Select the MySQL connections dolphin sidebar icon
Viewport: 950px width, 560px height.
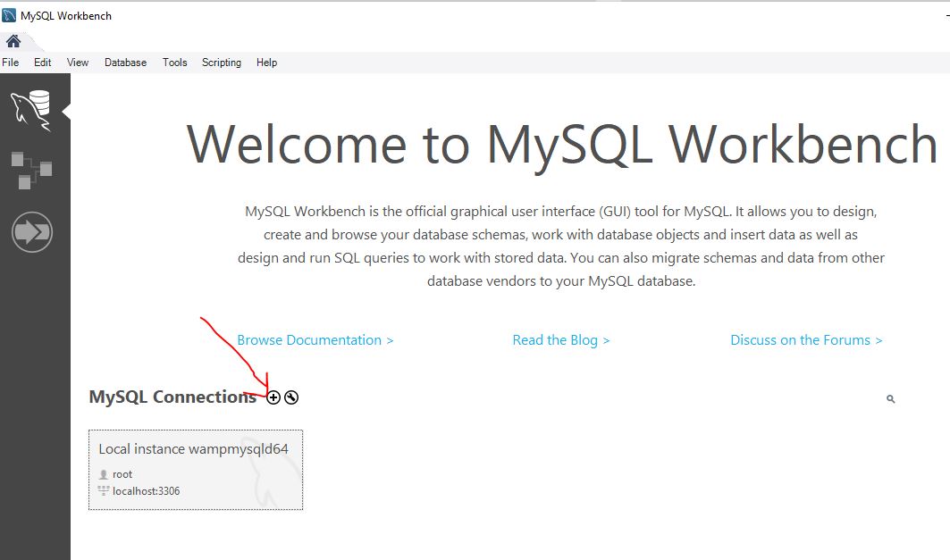[x=31, y=111]
